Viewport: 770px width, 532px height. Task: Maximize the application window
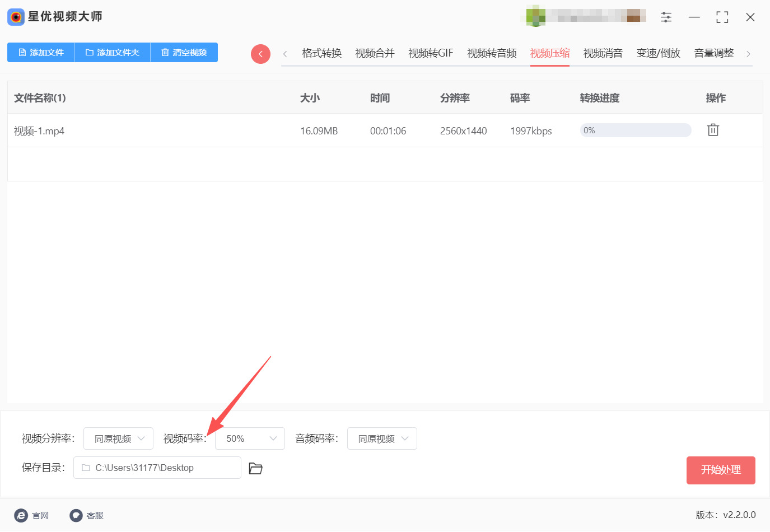click(x=722, y=17)
